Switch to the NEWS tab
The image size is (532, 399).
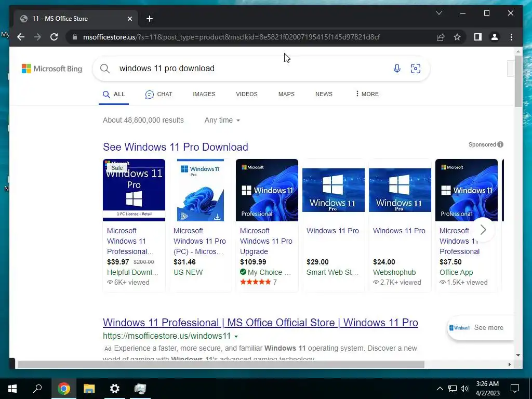324,95
